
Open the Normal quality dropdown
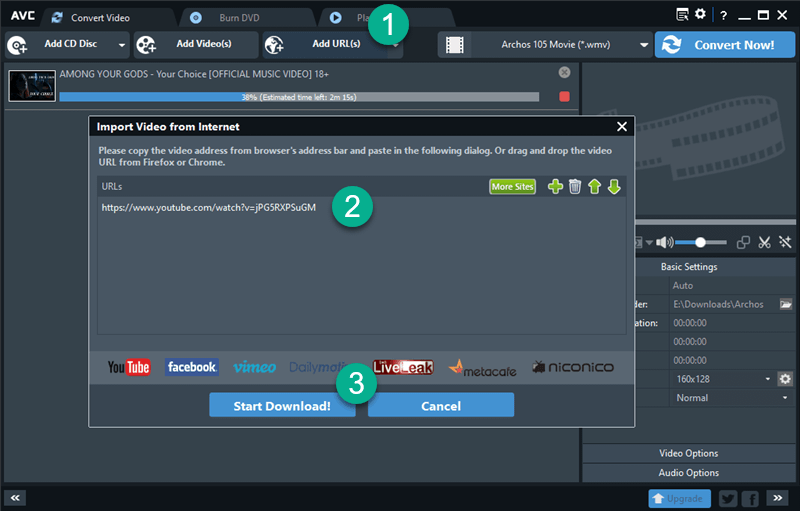point(732,398)
